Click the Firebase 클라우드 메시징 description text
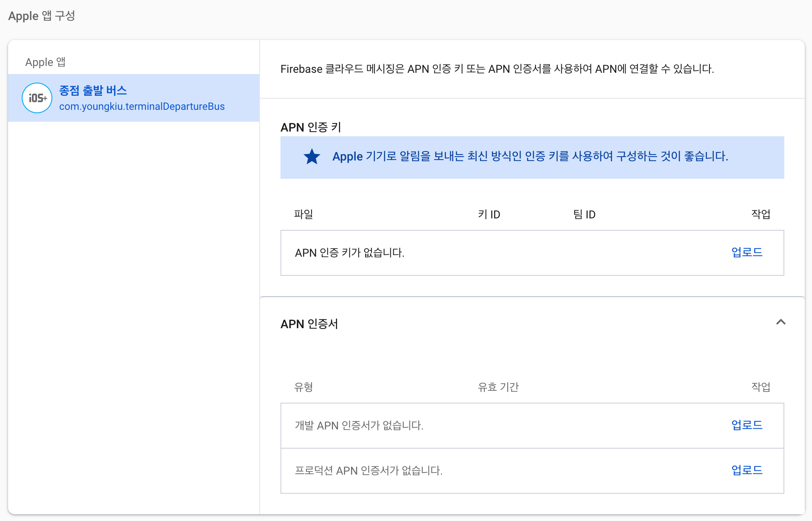812x521 pixels. point(497,69)
